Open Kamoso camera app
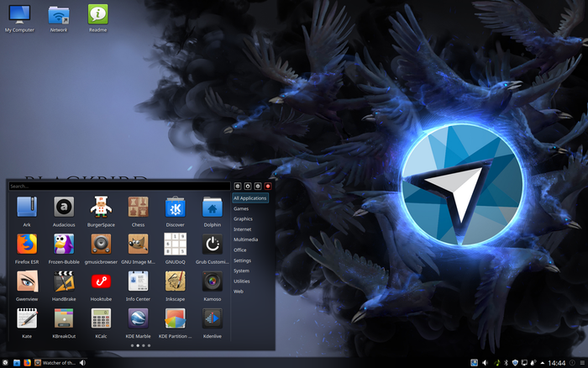This screenshot has width=588, height=368. coord(213,286)
